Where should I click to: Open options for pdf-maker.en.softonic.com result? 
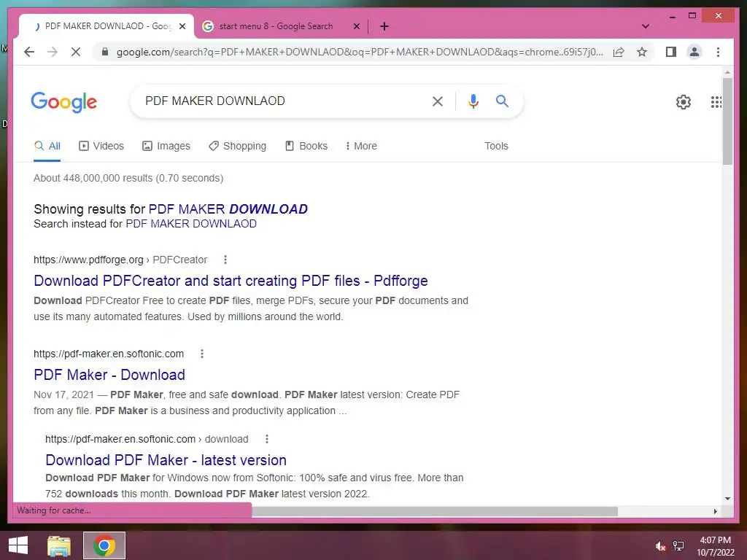(202, 354)
